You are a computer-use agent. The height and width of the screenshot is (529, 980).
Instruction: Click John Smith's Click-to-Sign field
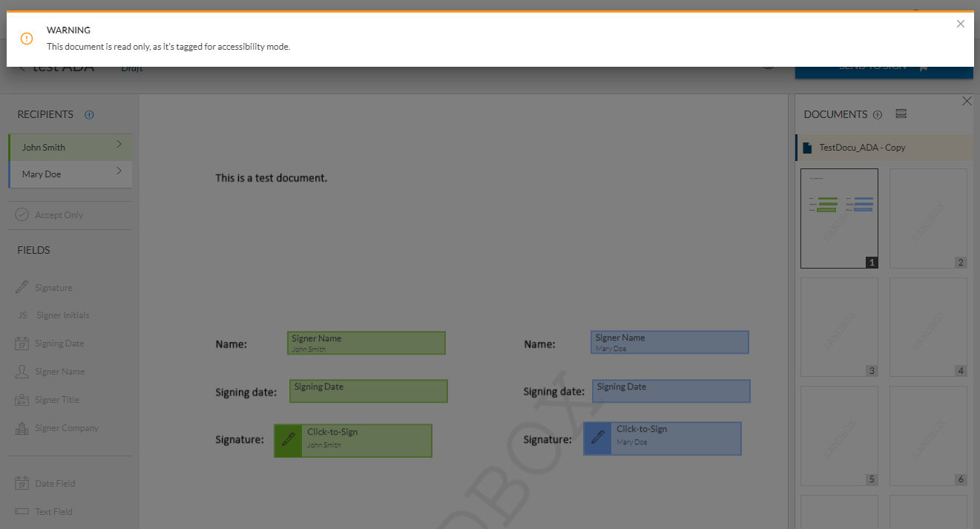click(353, 440)
